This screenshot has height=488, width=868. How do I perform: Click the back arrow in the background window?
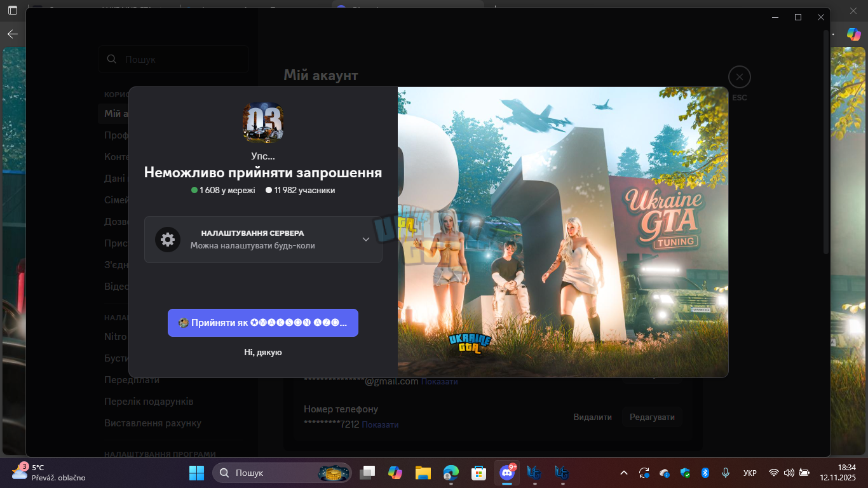(x=13, y=34)
